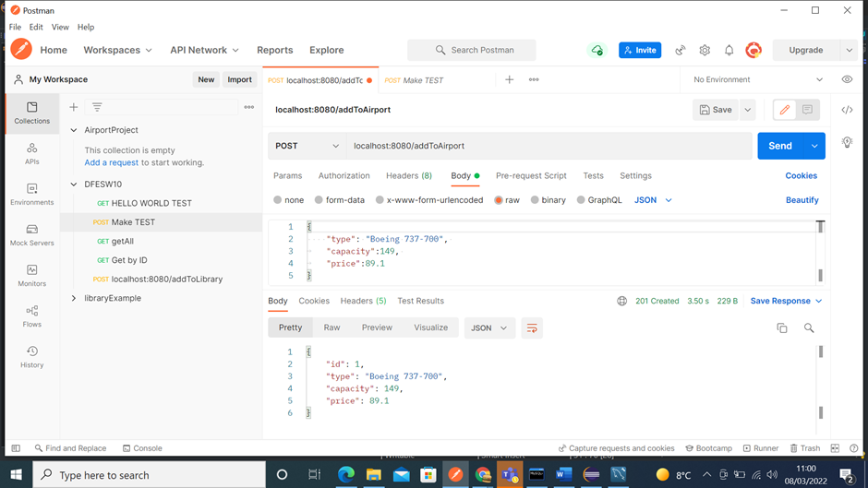The height and width of the screenshot is (488, 868).
Task: Select the binary body type
Action: point(535,200)
